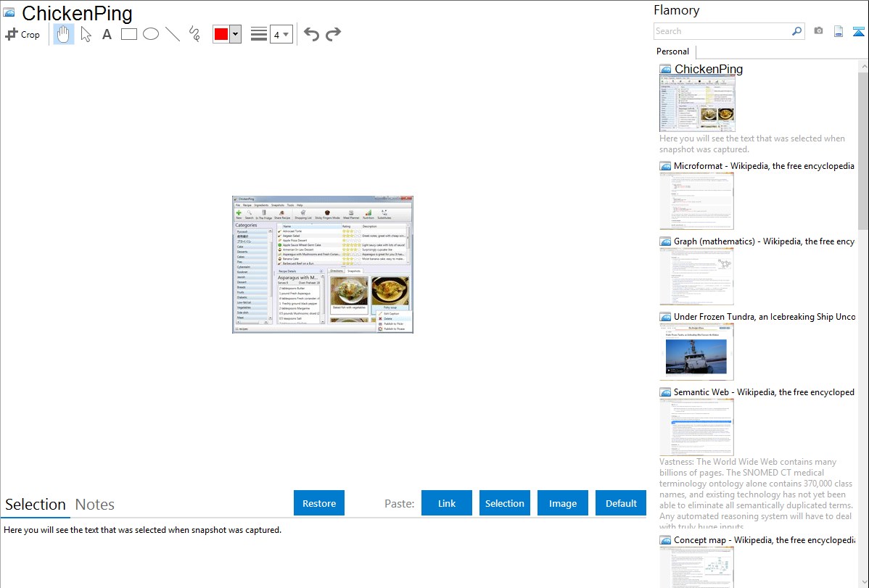Click the line thickness icon
The image size is (869, 588).
click(x=259, y=34)
